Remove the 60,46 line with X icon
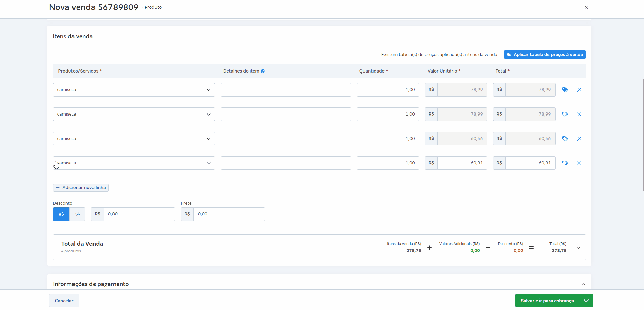Screen dimensions: 644x310 (579, 139)
